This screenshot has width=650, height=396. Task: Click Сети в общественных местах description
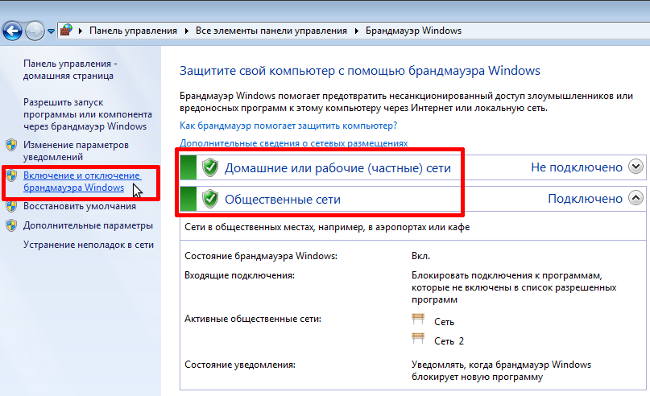coord(327,227)
